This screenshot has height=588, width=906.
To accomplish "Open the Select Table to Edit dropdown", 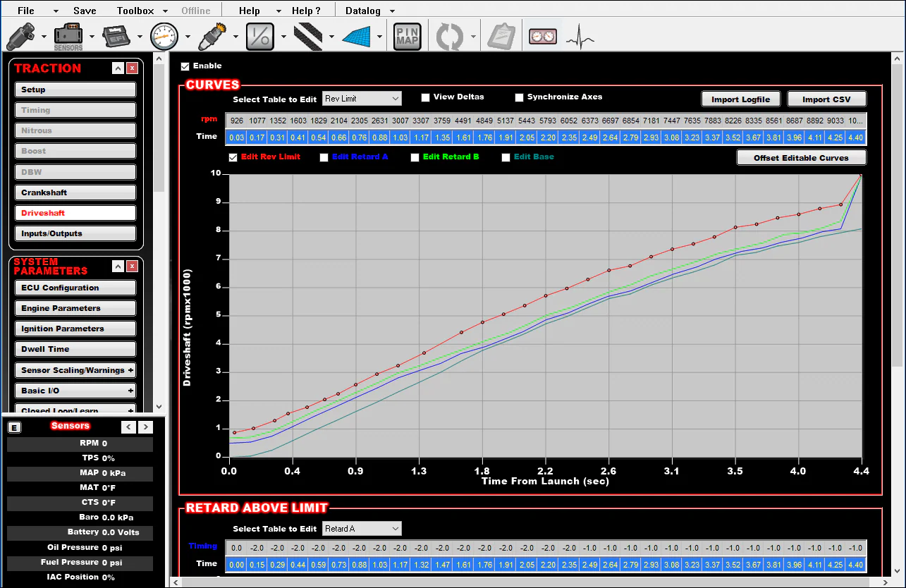I will [362, 98].
